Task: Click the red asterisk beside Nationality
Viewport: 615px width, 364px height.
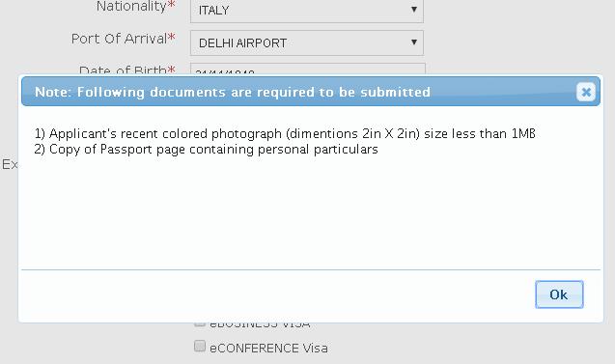Action: [x=171, y=6]
